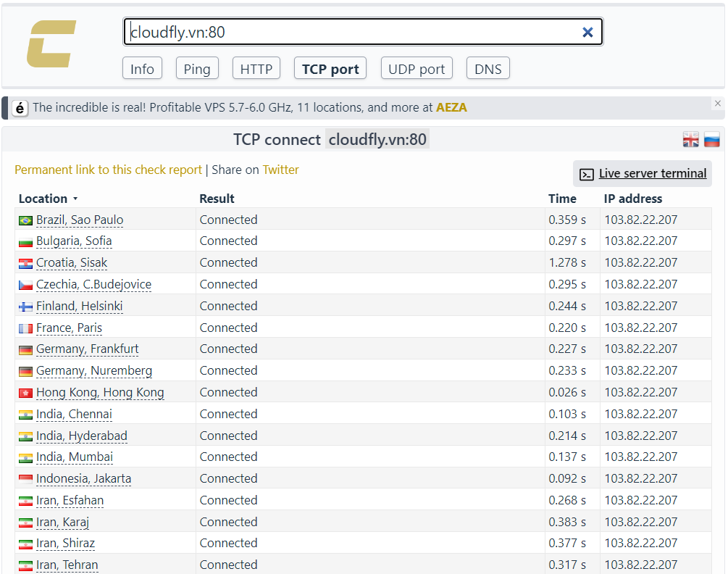Click the é advertiser icon in banner

[20, 108]
